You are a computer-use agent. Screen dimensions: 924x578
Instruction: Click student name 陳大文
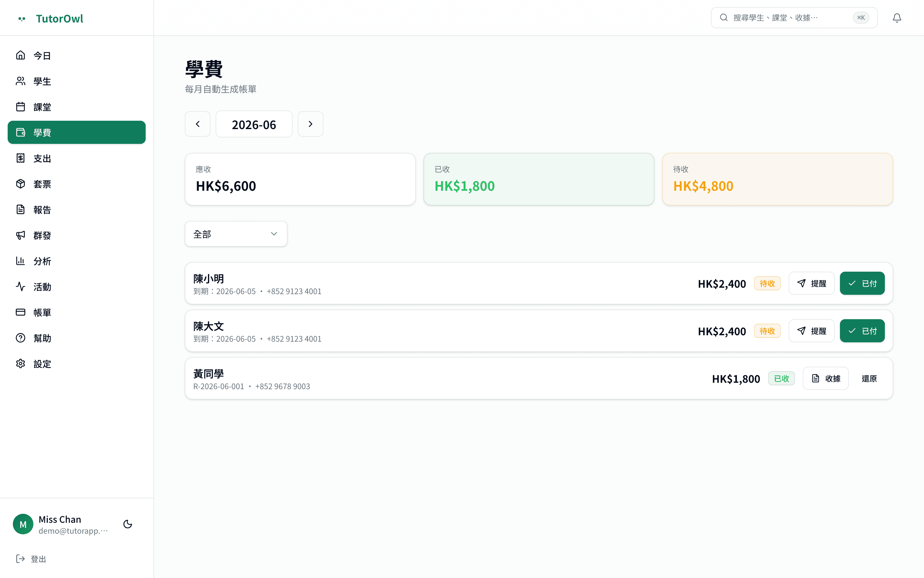click(209, 326)
